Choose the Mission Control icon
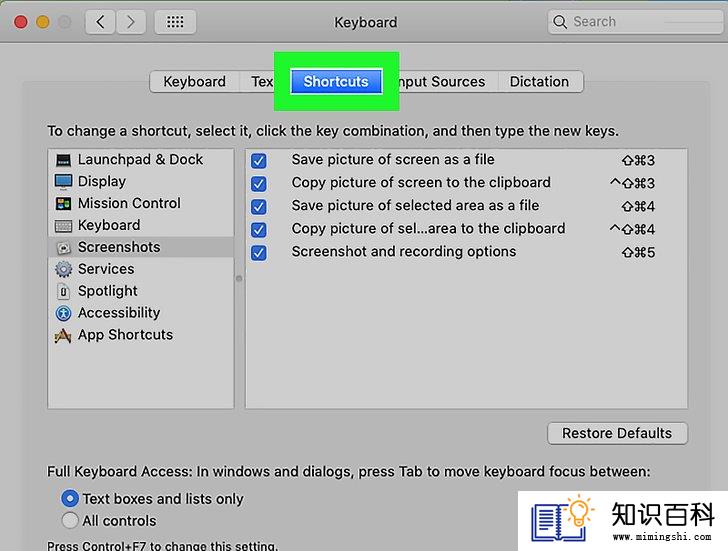Screen dimensions: 728x551 63,203
